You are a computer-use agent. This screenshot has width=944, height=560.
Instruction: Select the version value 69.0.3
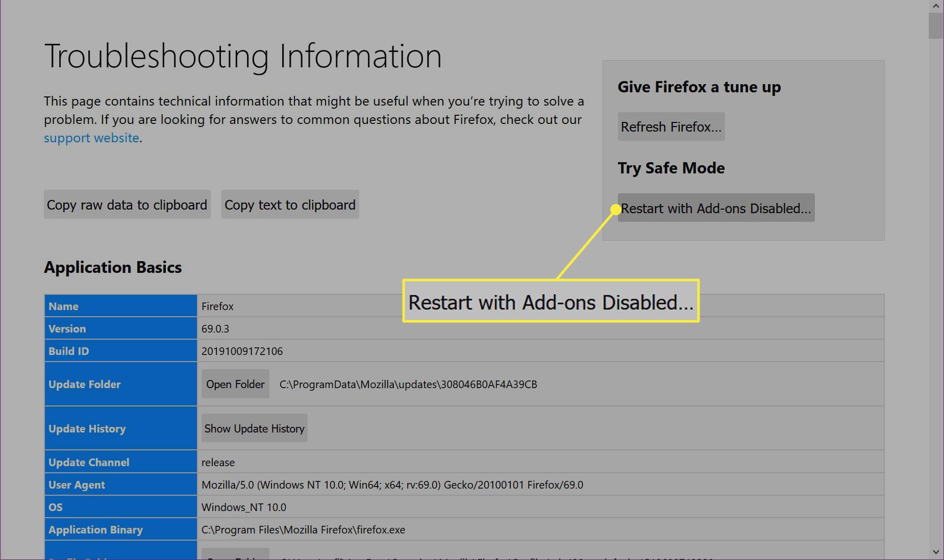215,328
